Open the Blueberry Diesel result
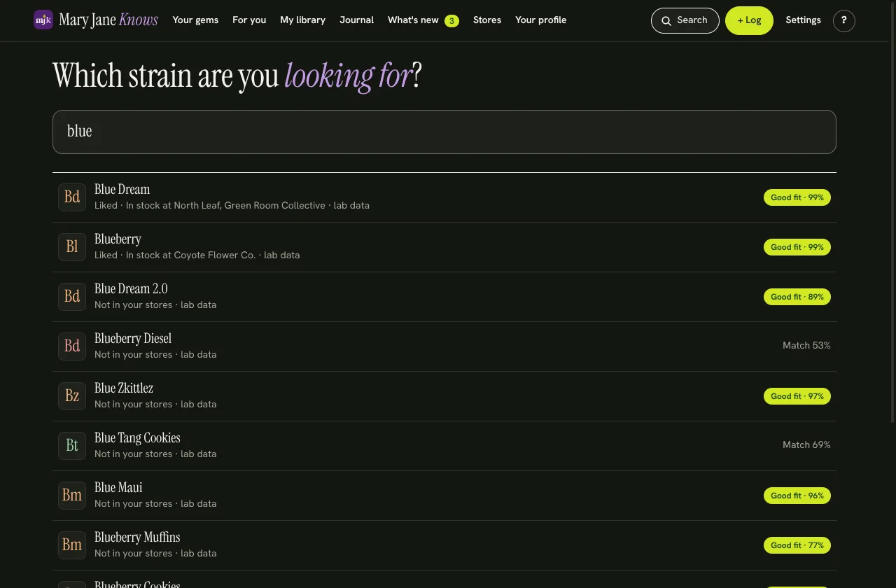Image resolution: width=896 pixels, height=588 pixels. (444, 346)
